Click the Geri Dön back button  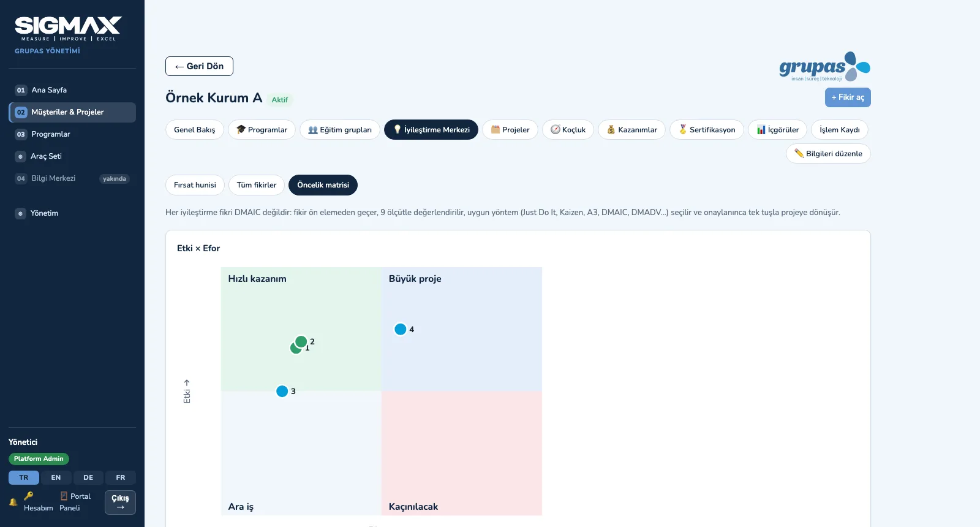(x=199, y=66)
